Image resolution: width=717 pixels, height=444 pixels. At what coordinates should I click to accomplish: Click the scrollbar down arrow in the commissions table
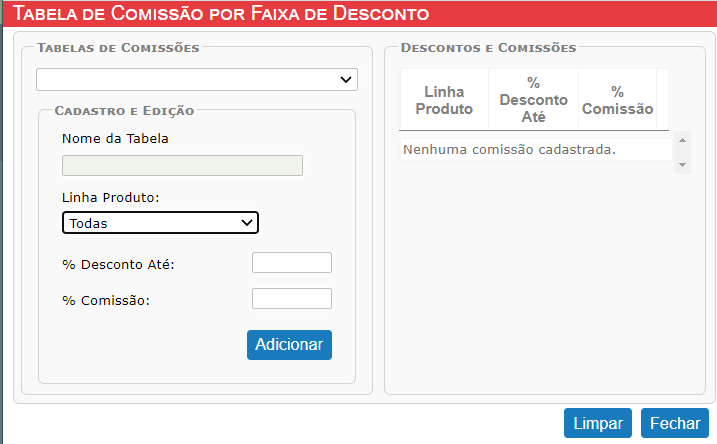click(682, 165)
